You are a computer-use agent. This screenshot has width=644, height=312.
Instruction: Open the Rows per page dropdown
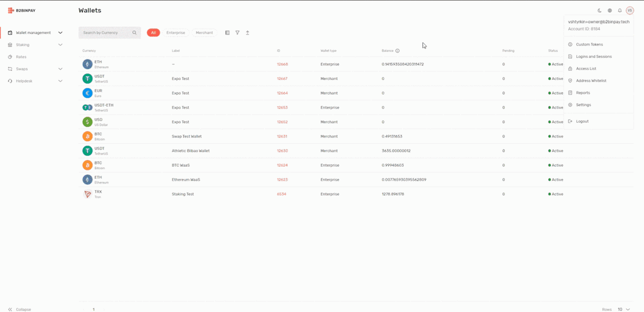coord(624,309)
